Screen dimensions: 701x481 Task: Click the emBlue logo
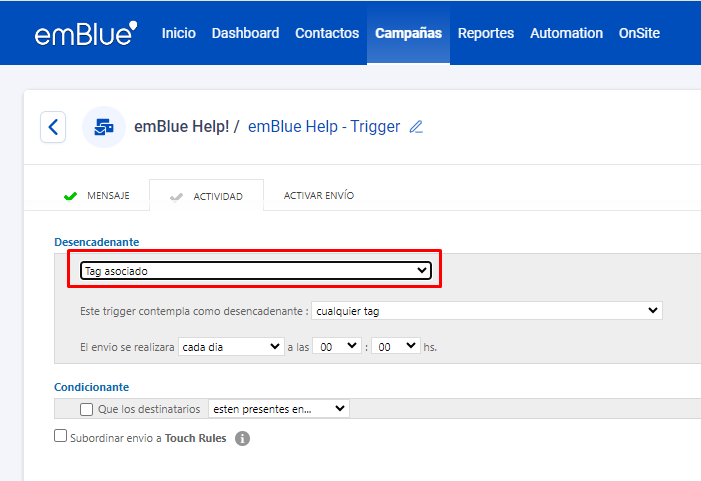(86, 33)
